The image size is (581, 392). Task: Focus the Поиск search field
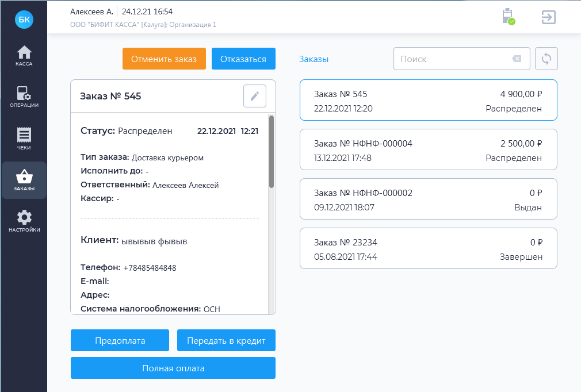452,59
